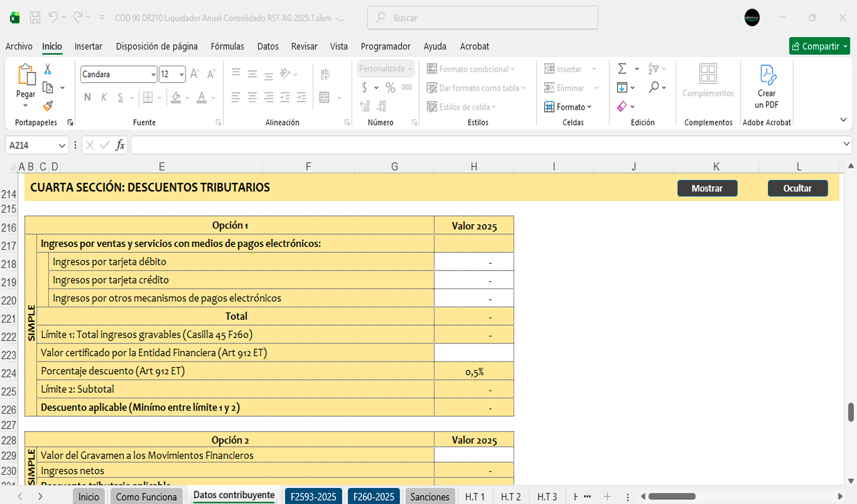Screen dimensions: 857x504
Task: Click the Buscar search box
Action: pos(482,18)
